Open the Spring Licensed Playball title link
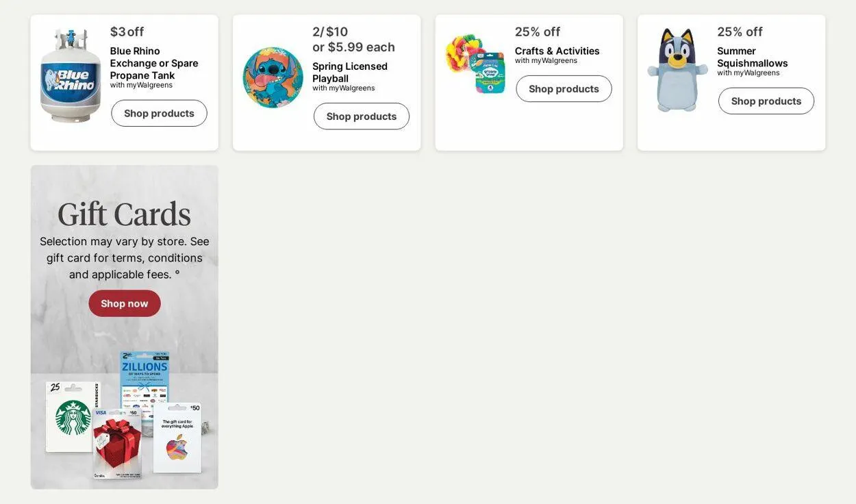The image size is (856, 504). click(x=350, y=72)
